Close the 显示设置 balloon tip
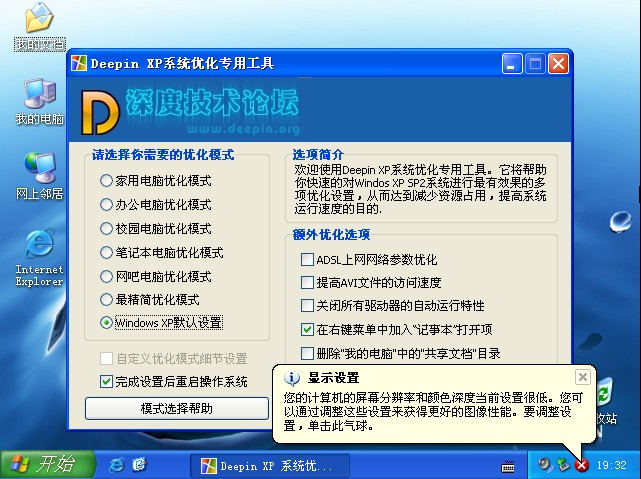Screen dimensions: 641x479 (x=583, y=377)
